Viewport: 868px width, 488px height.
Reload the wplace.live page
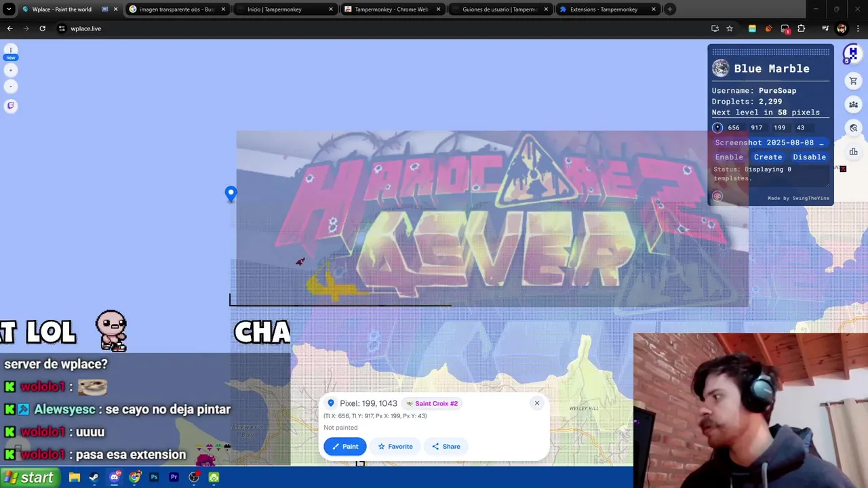42,28
